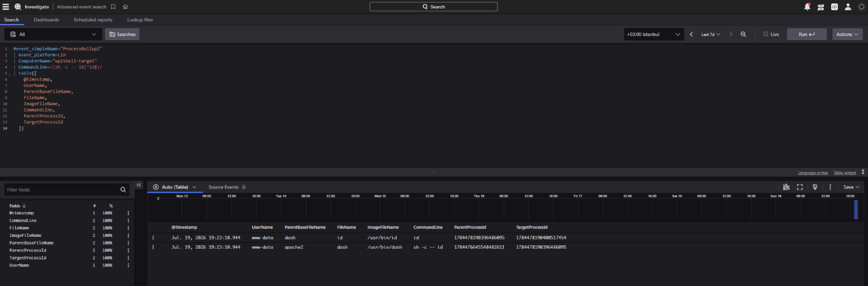
Task: Go to previous time range arrow
Action: pyautogui.click(x=691, y=34)
